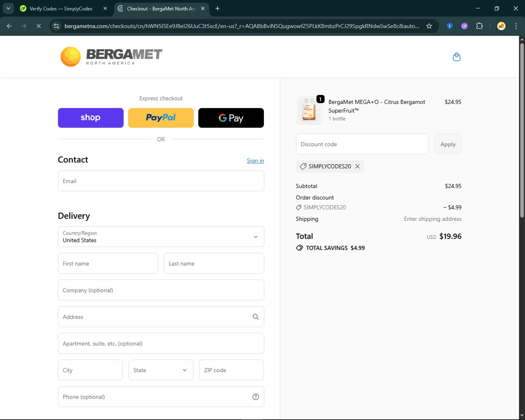Viewport: 525px width, 420px height.
Task: Click the Subtotal $24.95 amount
Action: pyautogui.click(x=453, y=186)
